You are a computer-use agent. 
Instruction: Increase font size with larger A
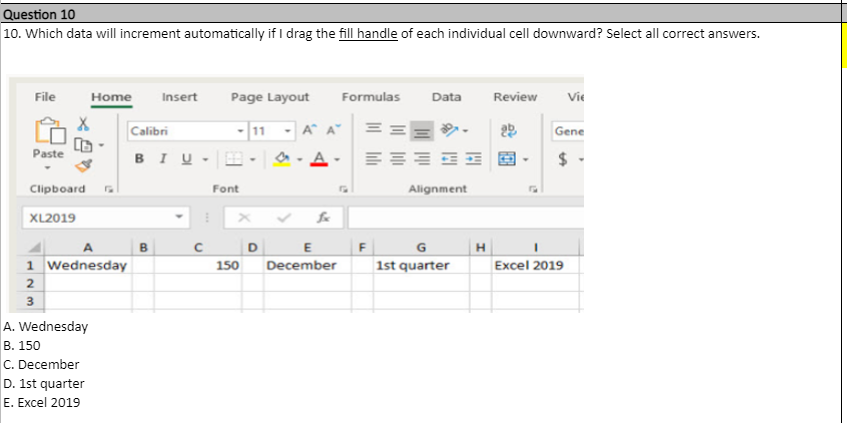(x=310, y=131)
